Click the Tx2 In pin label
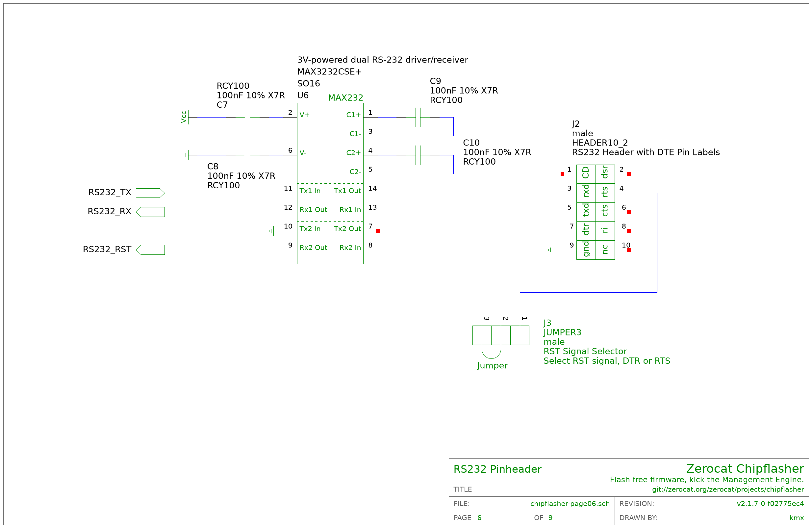The width and height of the screenshot is (812, 528). click(310, 229)
